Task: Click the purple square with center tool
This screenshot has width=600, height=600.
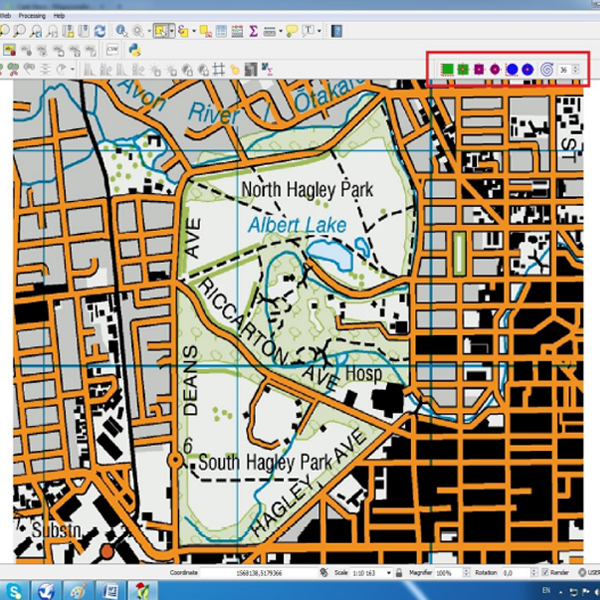Action: pyautogui.click(x=479, y=69)
